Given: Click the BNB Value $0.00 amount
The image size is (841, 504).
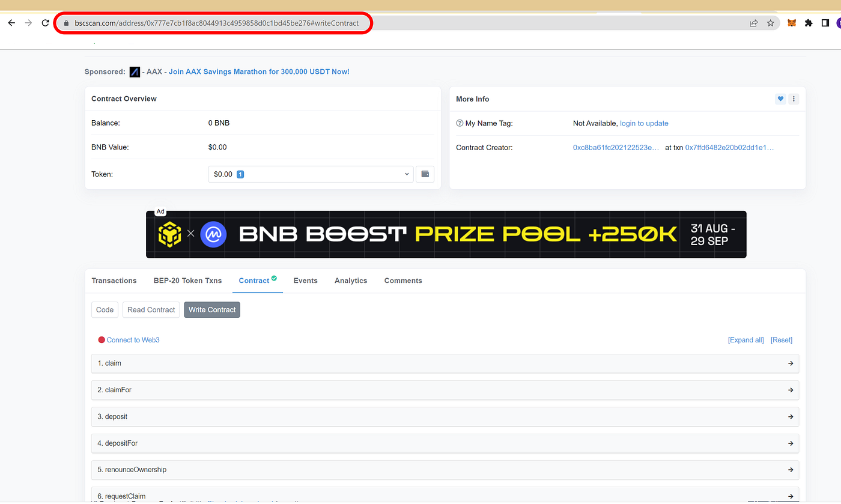Looking at the screenshot, I should click(217, 147).
